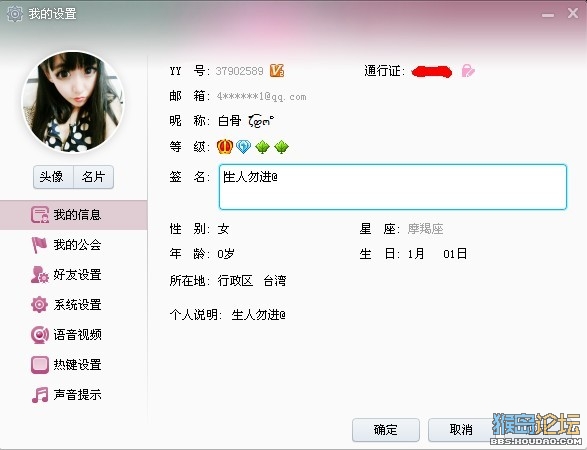Click the round profile avatar photo
Screen dimensions: 587x450
tap(73, 102)
